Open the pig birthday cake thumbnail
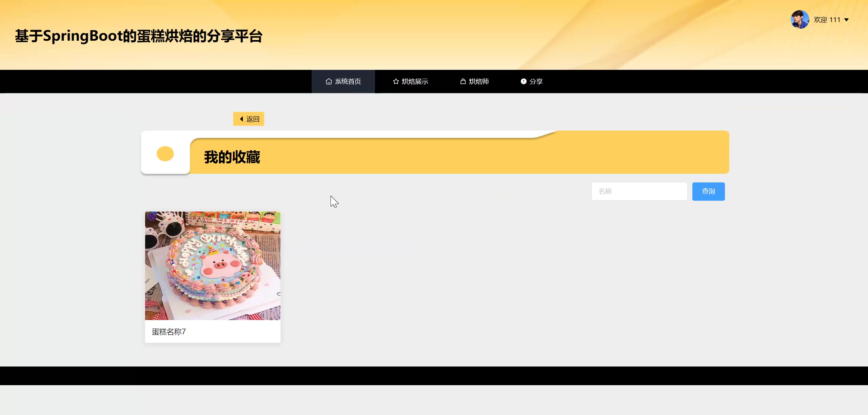Viewport: 868px width, 415px height. pos(213,266)
